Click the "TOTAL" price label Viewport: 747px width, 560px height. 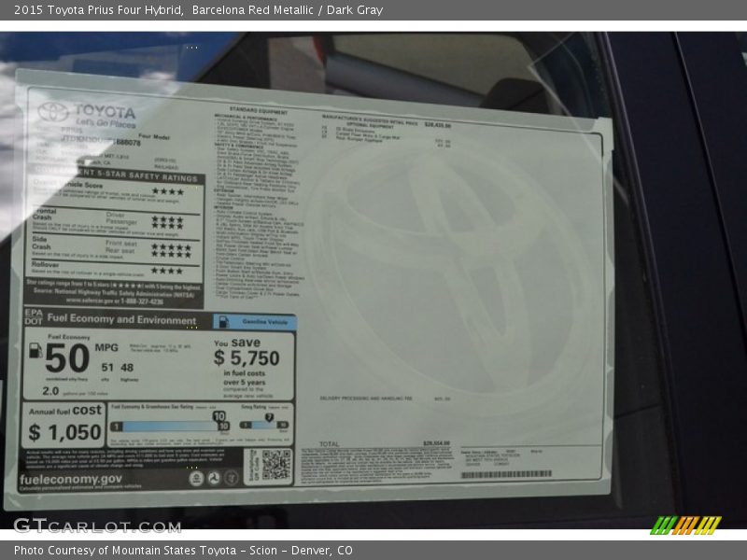(330, 444)
